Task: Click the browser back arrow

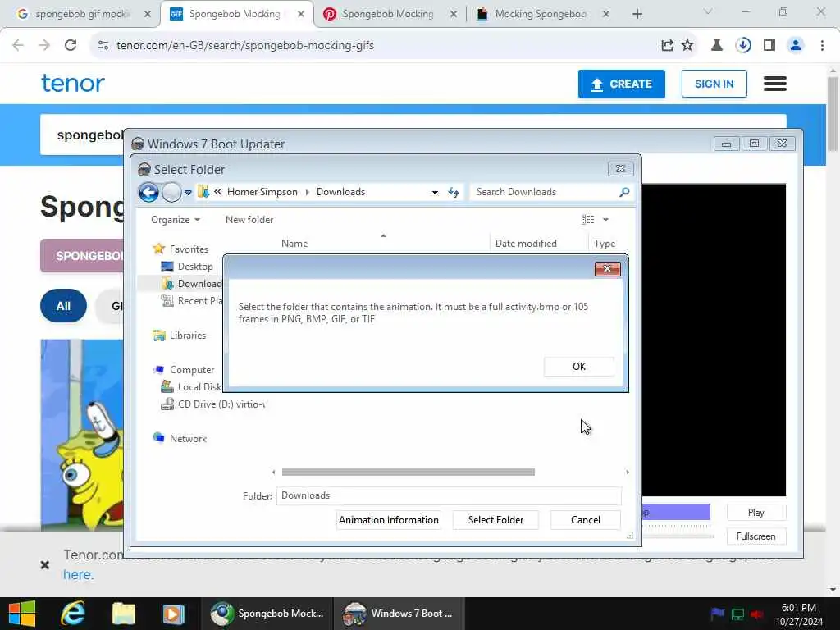Action: click(x=18, y=46)
